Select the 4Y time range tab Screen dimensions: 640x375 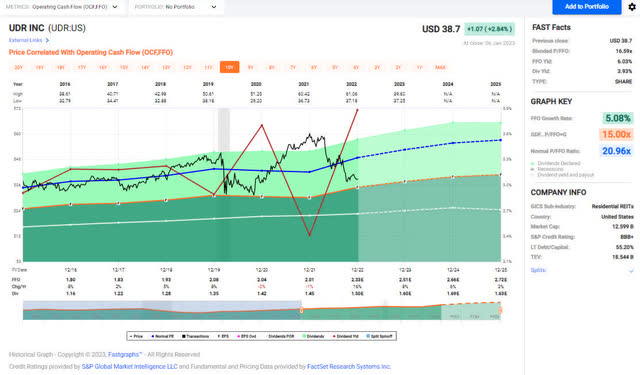pyautogui.click(x=356, y=67)
